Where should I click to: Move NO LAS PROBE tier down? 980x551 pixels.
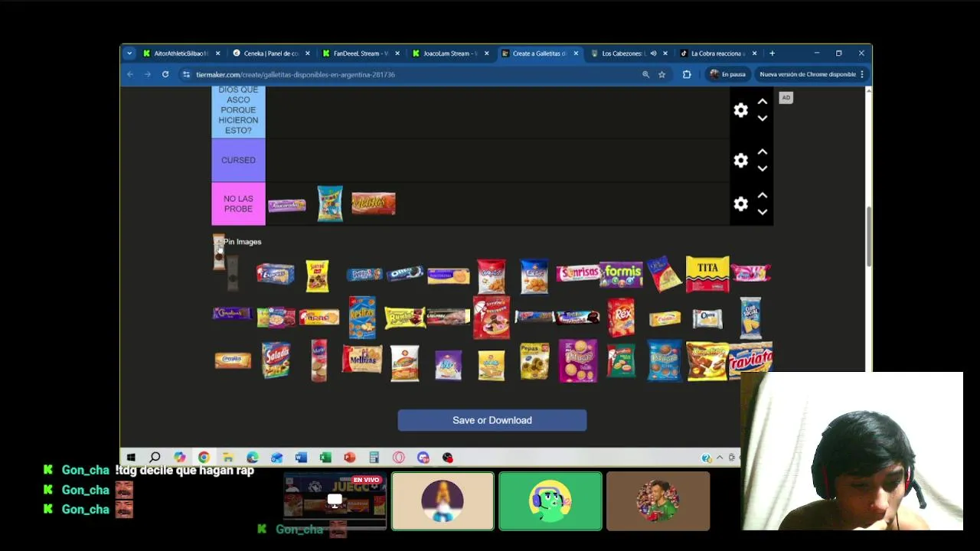click(762, 212)
